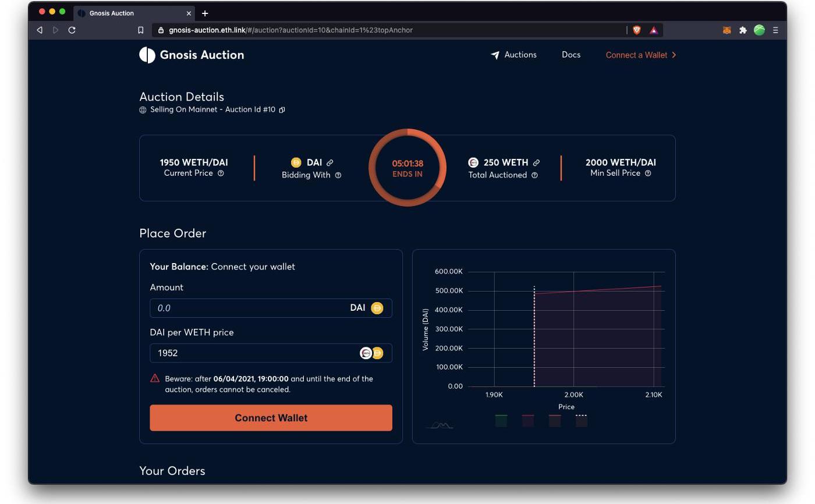Open the browser hamburger menu
Screen dimensions: 815x504
(x=775, y=30)
